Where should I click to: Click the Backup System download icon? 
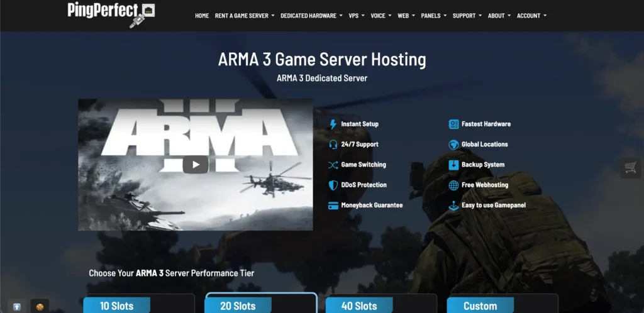(x=453, y=165)
